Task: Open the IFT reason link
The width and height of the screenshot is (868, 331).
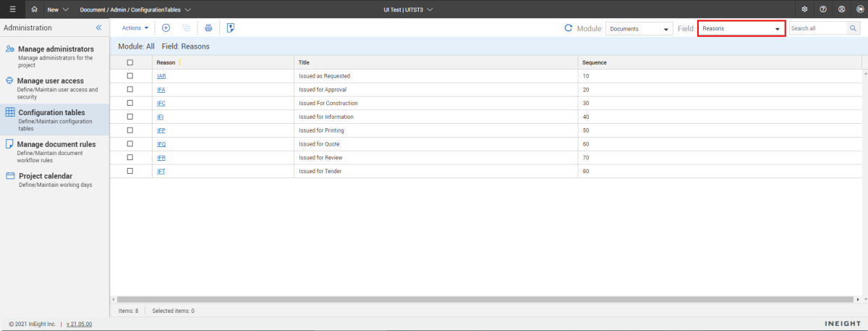Action: 161,171
